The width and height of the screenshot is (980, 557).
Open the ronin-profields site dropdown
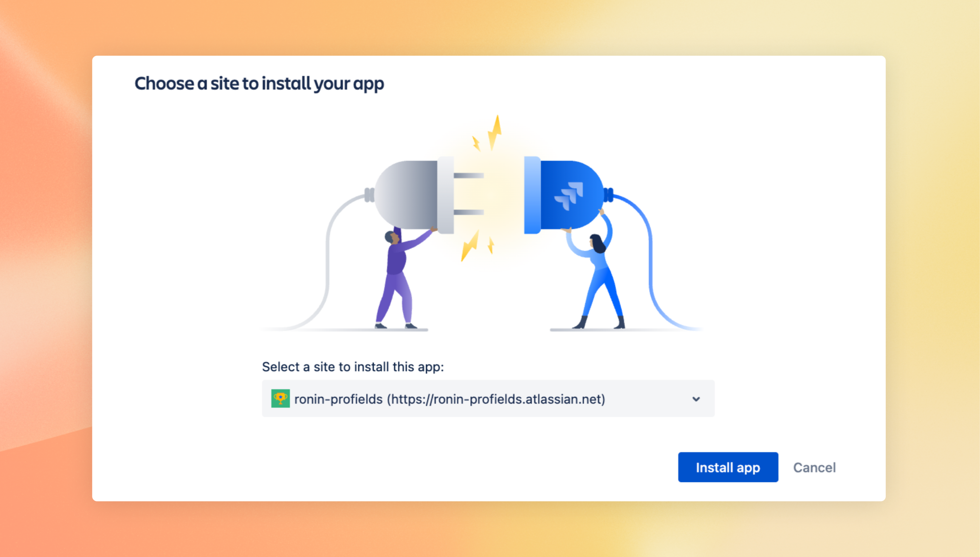pos(488,399)
